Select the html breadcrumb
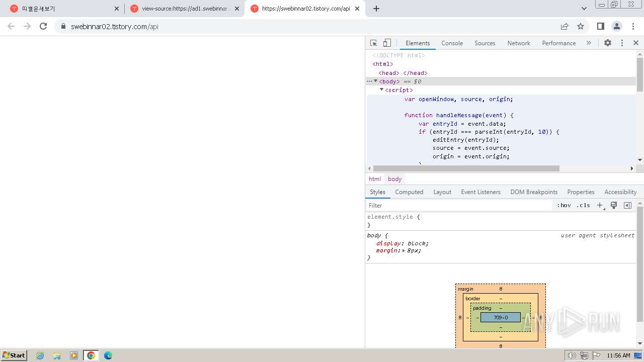The width and height of the screenshot is (644, 362). point(375,179)
